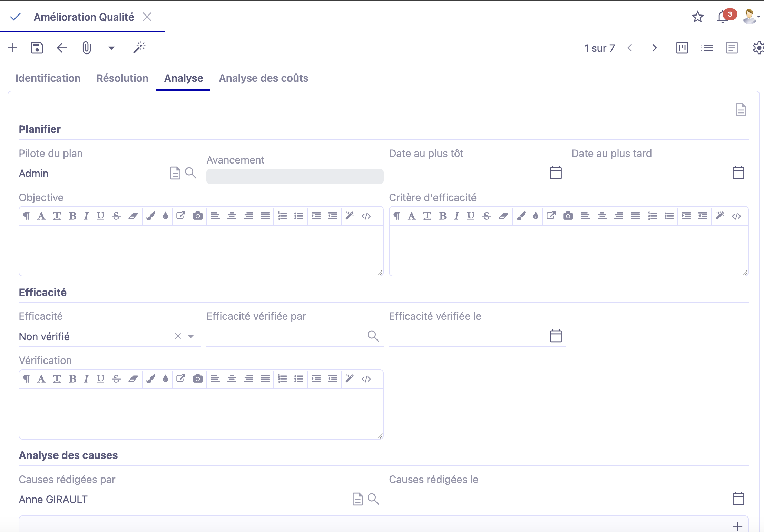Toggle underline in Vérification editor
The height and width of the screenshot is (532, 764).
[100, 379]
